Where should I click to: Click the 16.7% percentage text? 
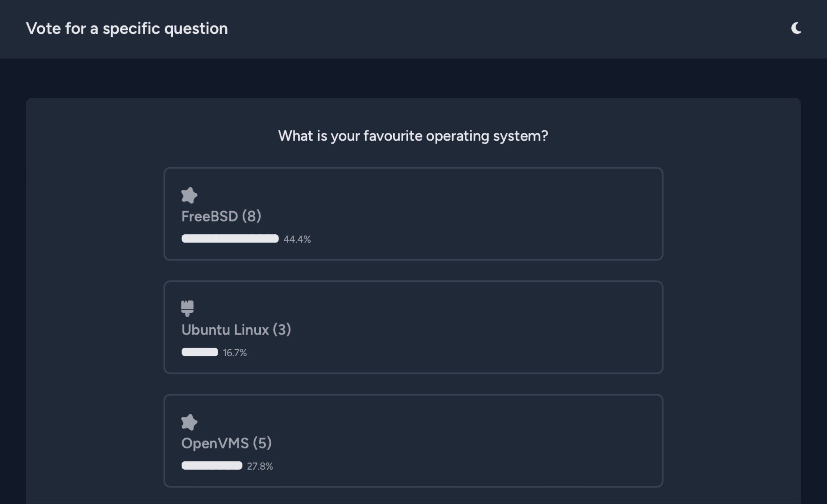(x=235, y=353)
